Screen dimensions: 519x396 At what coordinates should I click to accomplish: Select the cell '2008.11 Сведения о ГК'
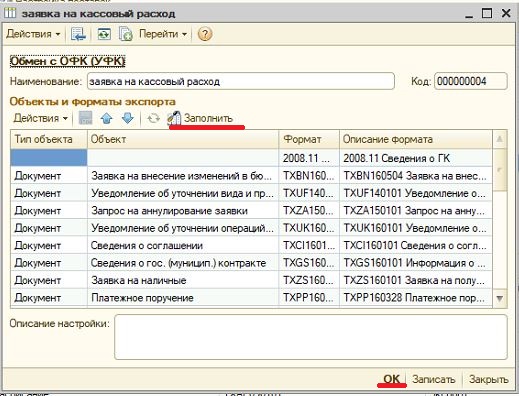(x=416, y=158)
